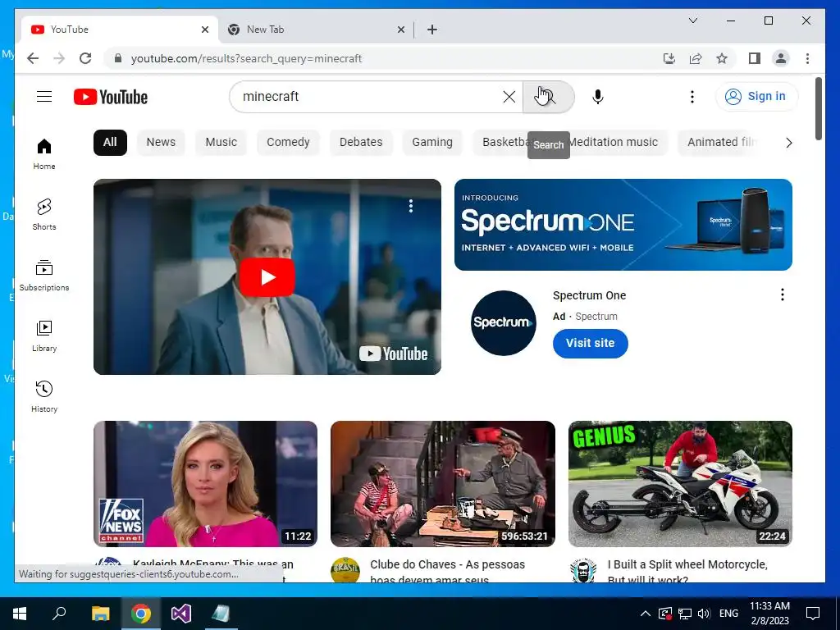This screenshot has height=630, width=840.
Task: Bookmark this page with star icon
Action: [x=722, y=58]
